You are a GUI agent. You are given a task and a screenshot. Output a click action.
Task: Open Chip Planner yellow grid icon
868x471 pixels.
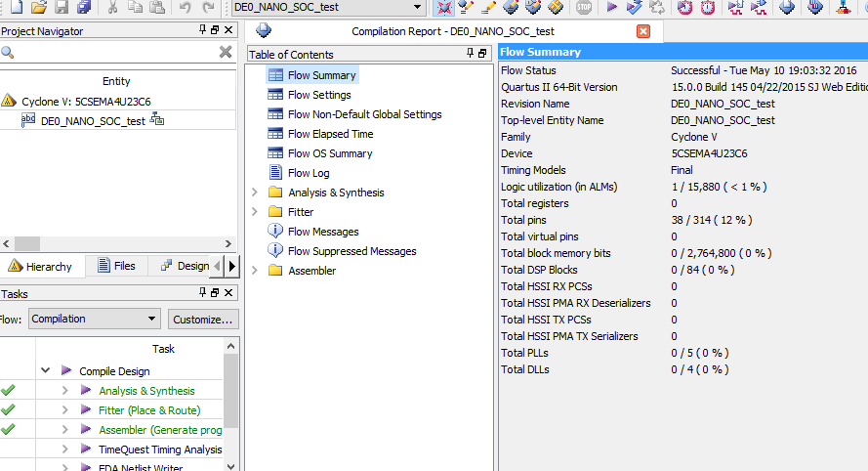point(556,7)
